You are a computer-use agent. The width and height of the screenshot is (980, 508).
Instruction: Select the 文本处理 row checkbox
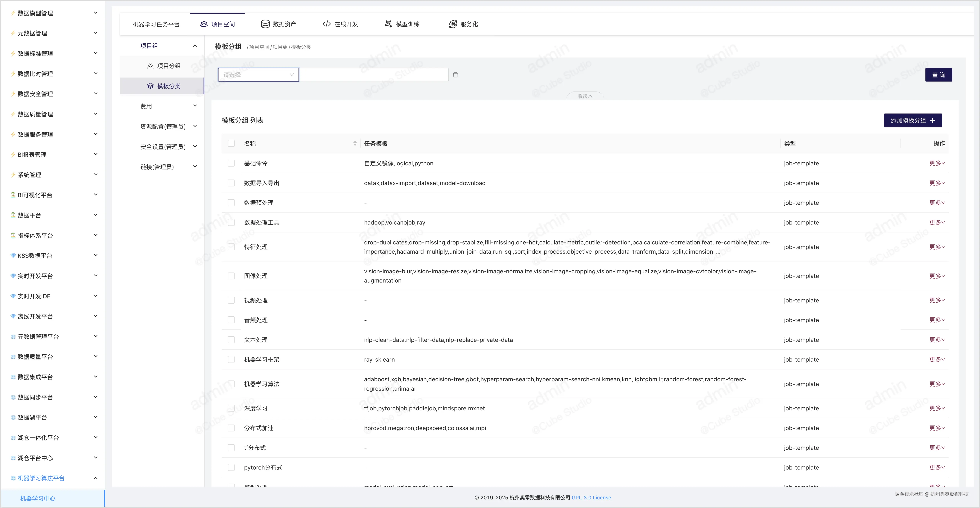tap(231, 340)
